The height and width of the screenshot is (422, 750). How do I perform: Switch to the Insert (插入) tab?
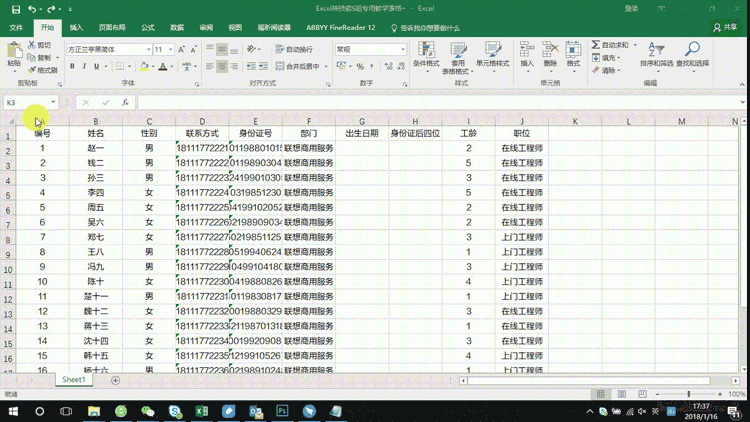pyautogui.click(x=77, y=28)
